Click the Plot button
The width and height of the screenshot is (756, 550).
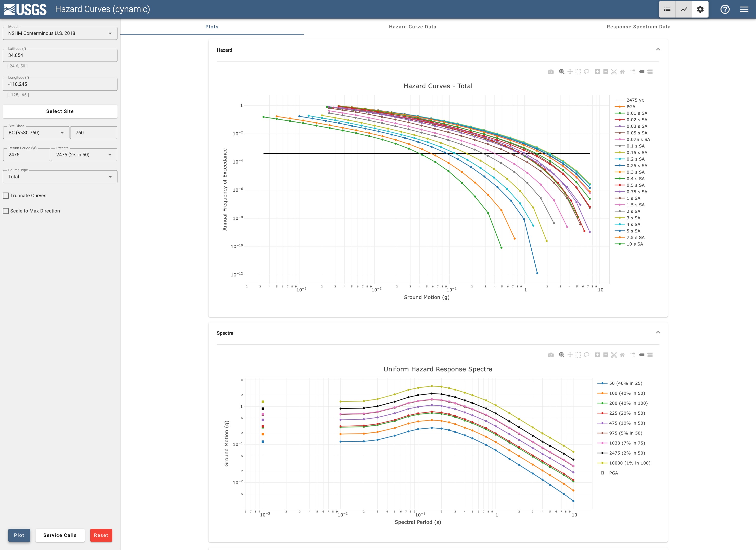tap(19, 535)
